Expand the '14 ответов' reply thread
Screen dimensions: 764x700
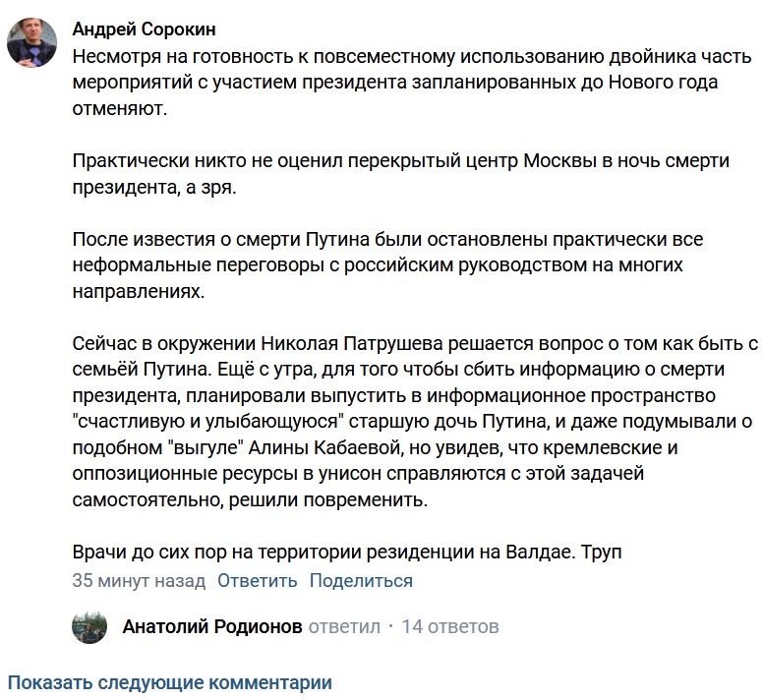449,626
